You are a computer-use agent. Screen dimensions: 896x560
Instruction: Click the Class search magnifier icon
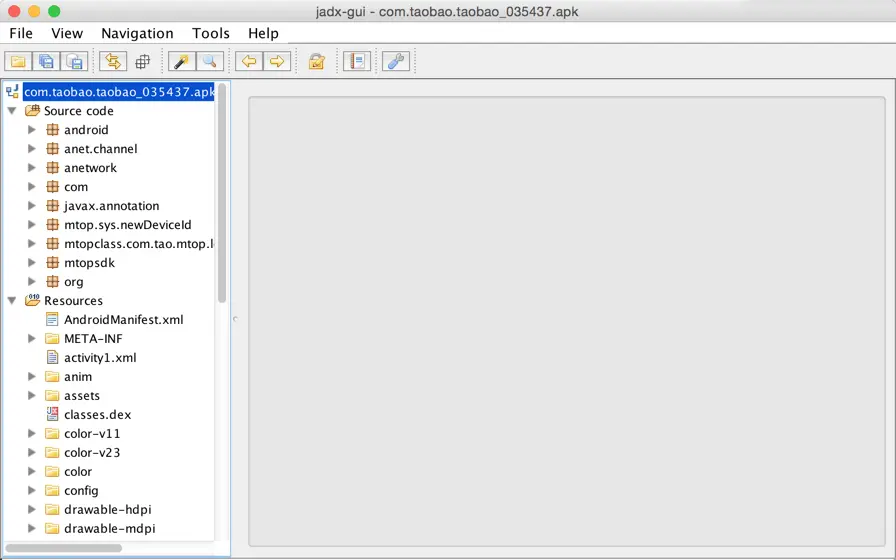pyautogui.click(x=210, y=61)
